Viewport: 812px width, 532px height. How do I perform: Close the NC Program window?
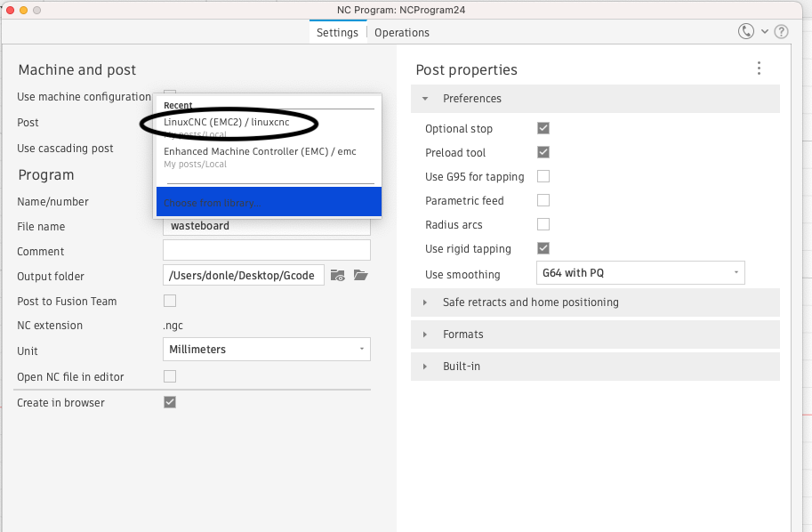click(x=10, y=10)
